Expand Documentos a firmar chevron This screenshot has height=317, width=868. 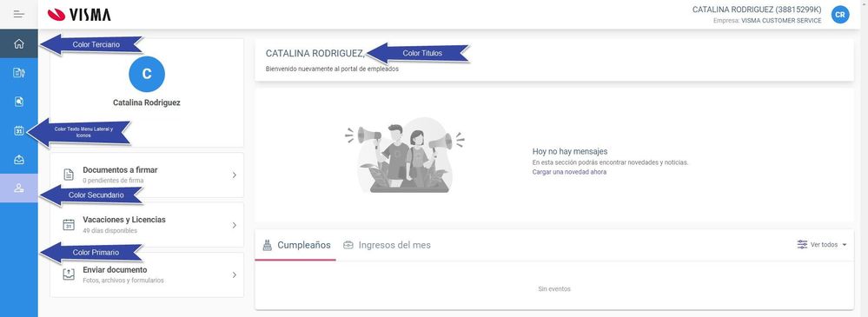(x=235, y=175)
